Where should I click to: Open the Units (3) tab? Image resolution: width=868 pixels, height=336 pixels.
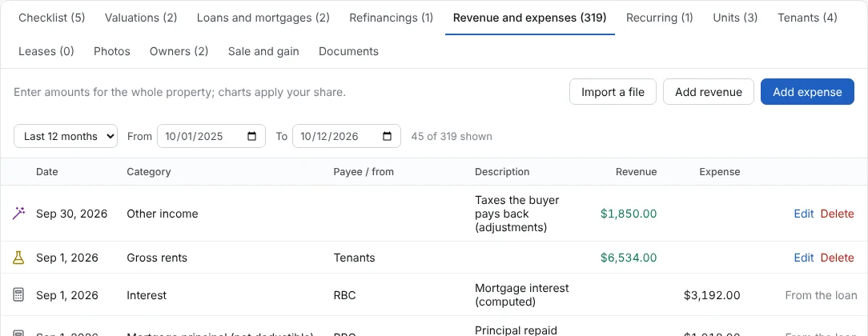point(735,18)
